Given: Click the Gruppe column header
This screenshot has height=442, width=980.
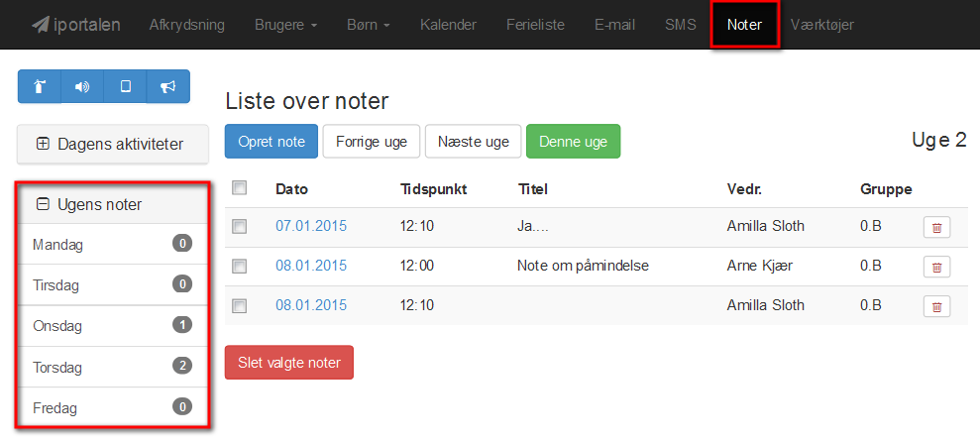Looking at the screenshot, I should tap(886, 189).
